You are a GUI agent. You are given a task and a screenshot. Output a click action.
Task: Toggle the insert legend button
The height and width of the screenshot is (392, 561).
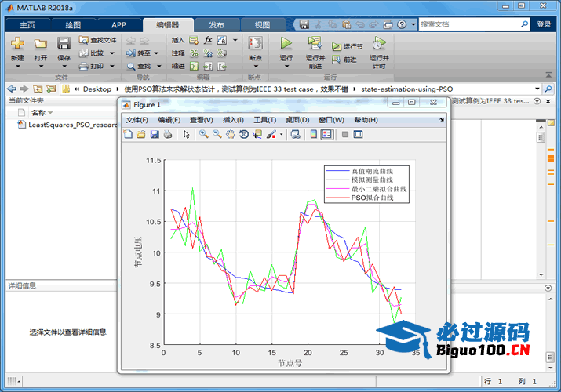(326, 134)
